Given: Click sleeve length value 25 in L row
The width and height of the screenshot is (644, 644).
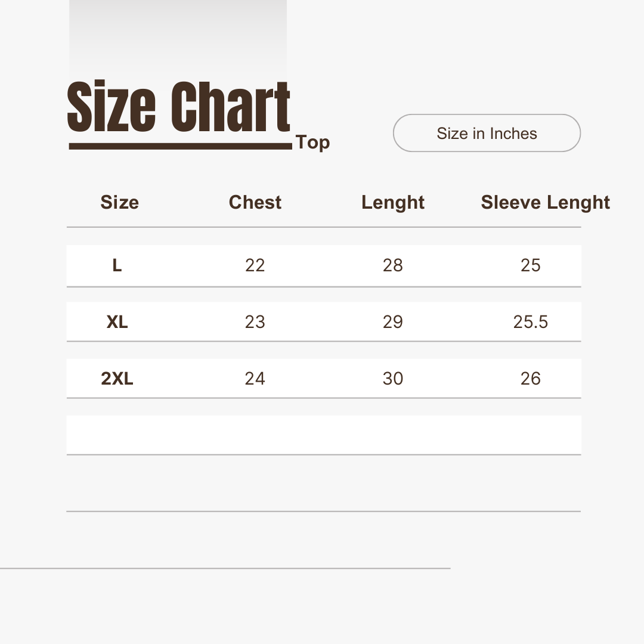Looking at the screenshot, I should coord(530,265).
